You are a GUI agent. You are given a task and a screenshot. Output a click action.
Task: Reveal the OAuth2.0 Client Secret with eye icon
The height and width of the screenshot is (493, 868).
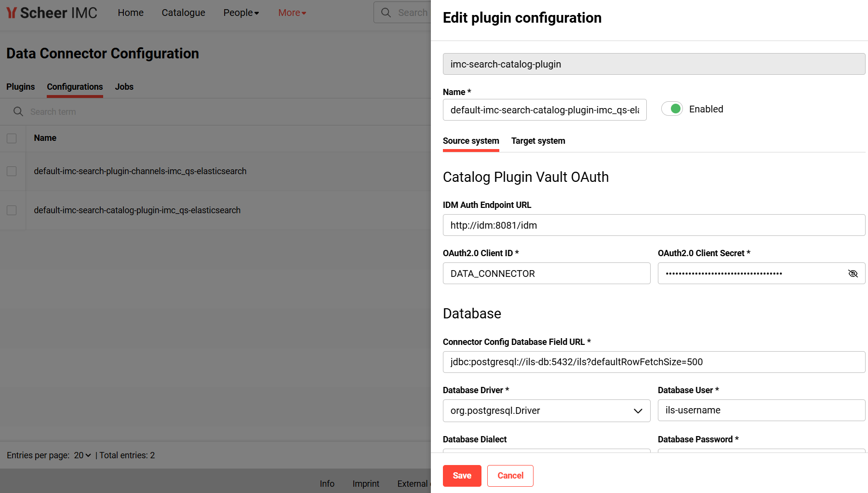(853, 274)
